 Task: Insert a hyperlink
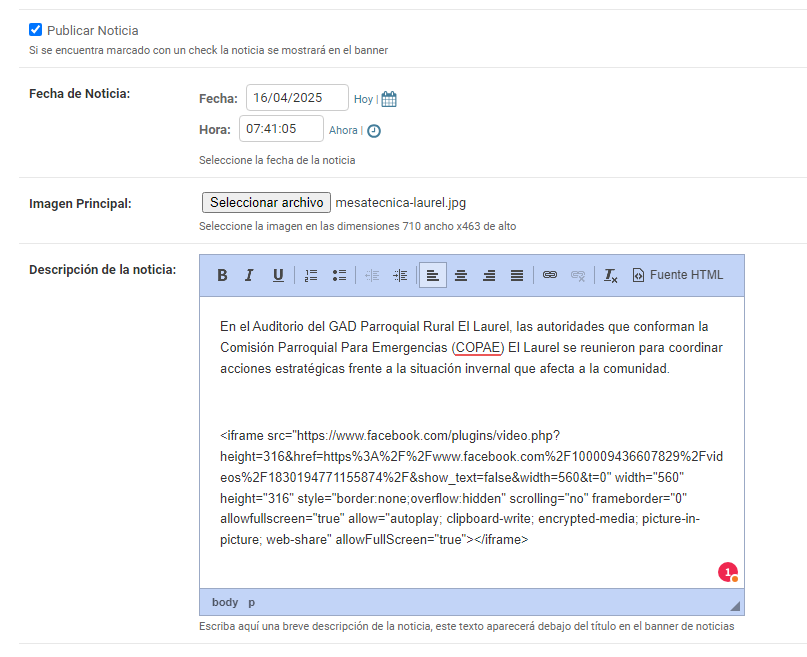tap(550, 275)
